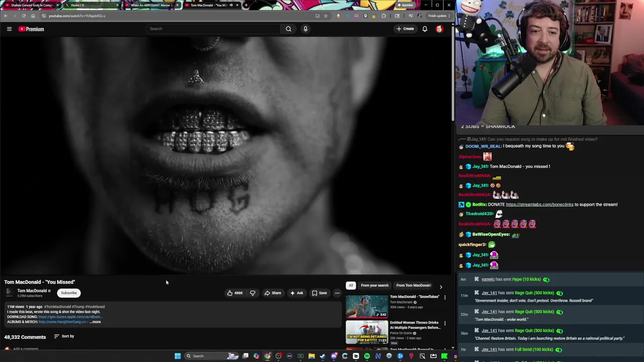Image resolution: width=644 pixels, height=362 pixels.
Task: Save the video to a playlist
Action: point(319,293)
